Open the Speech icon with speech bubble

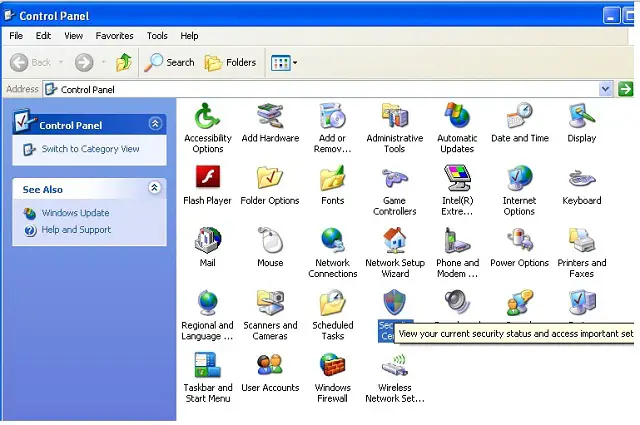coord(520,303)
